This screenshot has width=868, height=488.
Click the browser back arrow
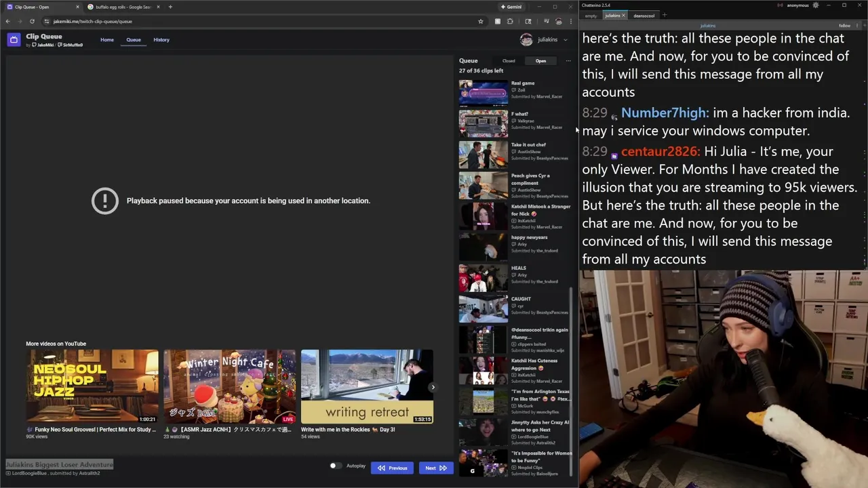pos(8,21)
